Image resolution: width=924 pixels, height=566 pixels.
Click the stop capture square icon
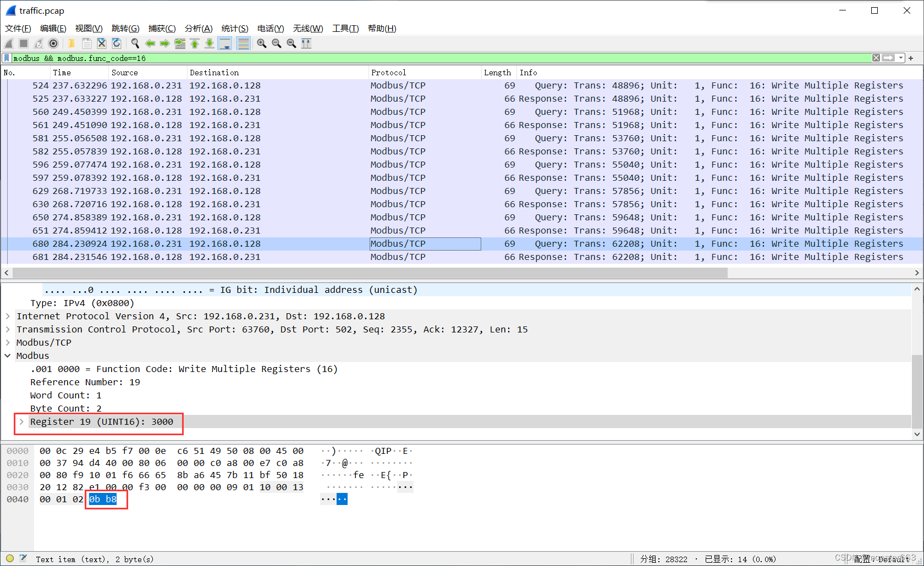click(24, 43)
